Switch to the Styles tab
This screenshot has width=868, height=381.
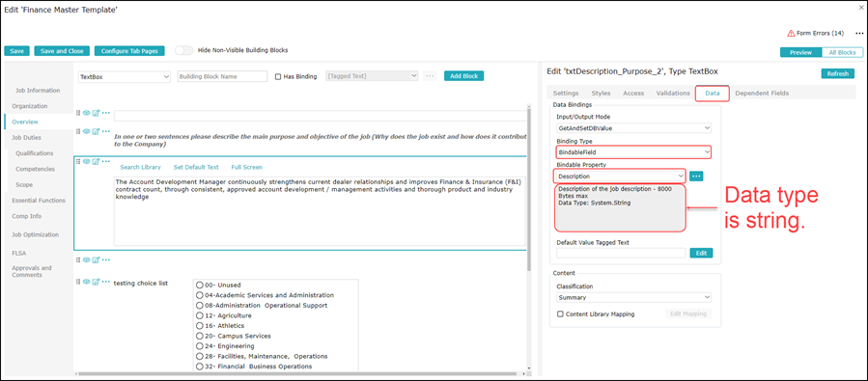click(x=601, y=94)
